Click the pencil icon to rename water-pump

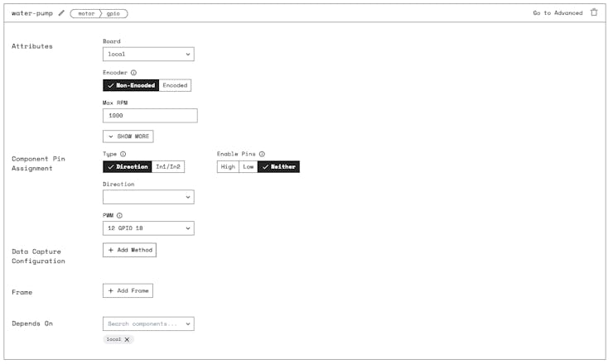[x=61, y=13]
